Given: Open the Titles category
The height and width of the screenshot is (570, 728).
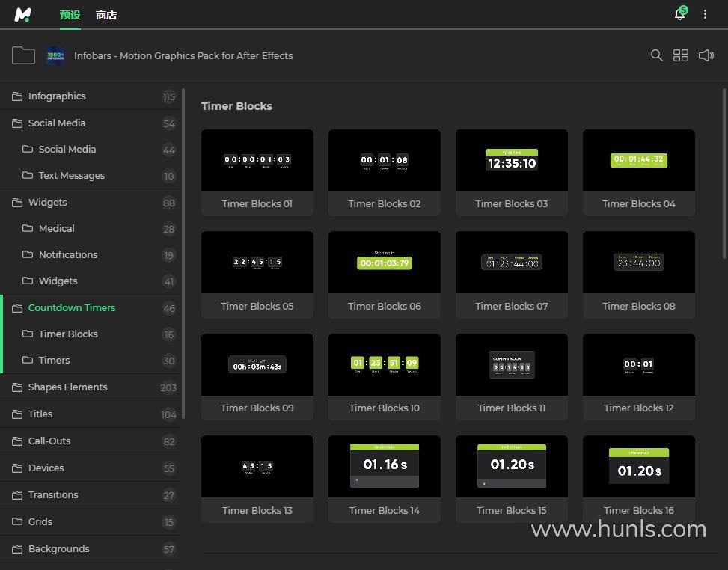Looking at the screenshot, I should 91,414.
